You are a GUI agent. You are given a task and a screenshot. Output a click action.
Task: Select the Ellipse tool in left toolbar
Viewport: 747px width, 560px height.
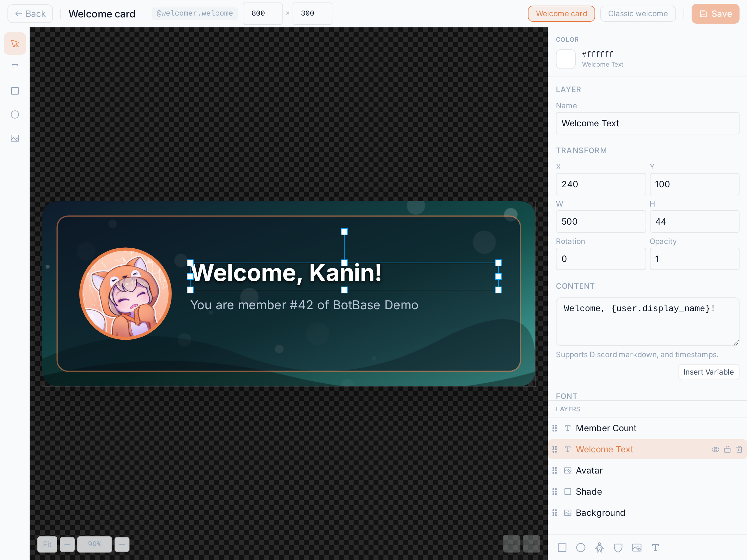click(15, 114)
